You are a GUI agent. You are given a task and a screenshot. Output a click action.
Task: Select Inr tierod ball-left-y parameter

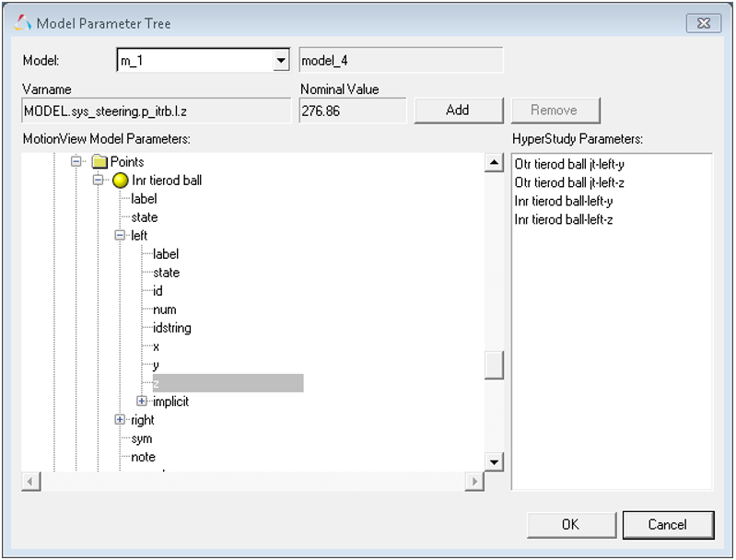click(564, 202)
